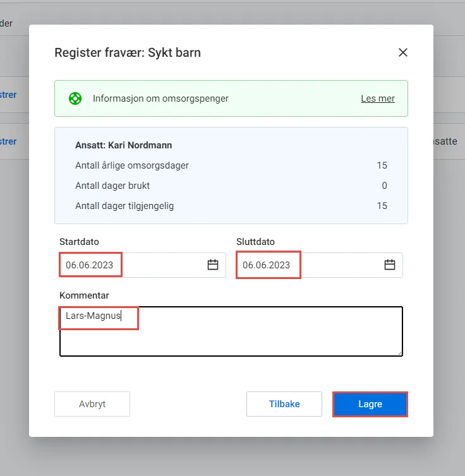Click the 'Antall dager tilgjengelig' label
Viewport: 465px width, 476px height.
tap(124, 206)
